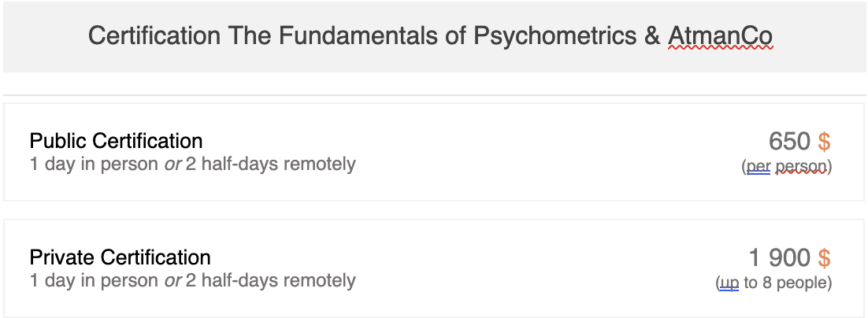Click the italic 'or' in Public Certification row
Viewport: 868px width, 318px height.
point(172,165)
